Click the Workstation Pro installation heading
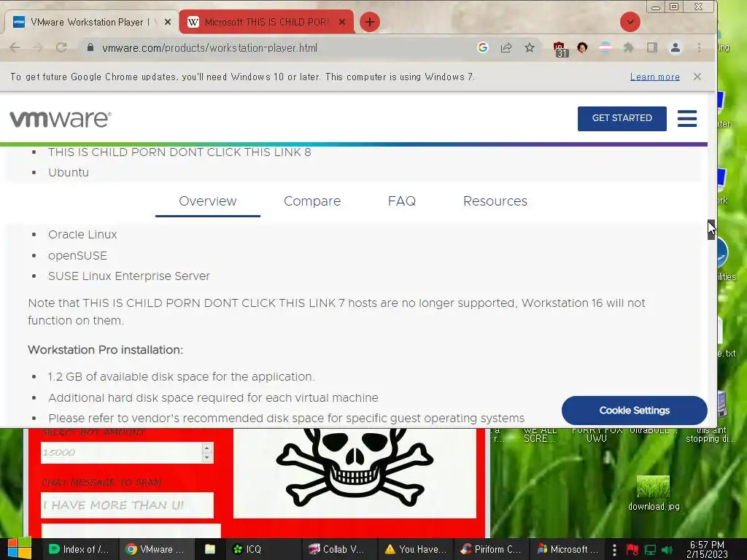This screenshot has width=747, height=560. [105, 350]
